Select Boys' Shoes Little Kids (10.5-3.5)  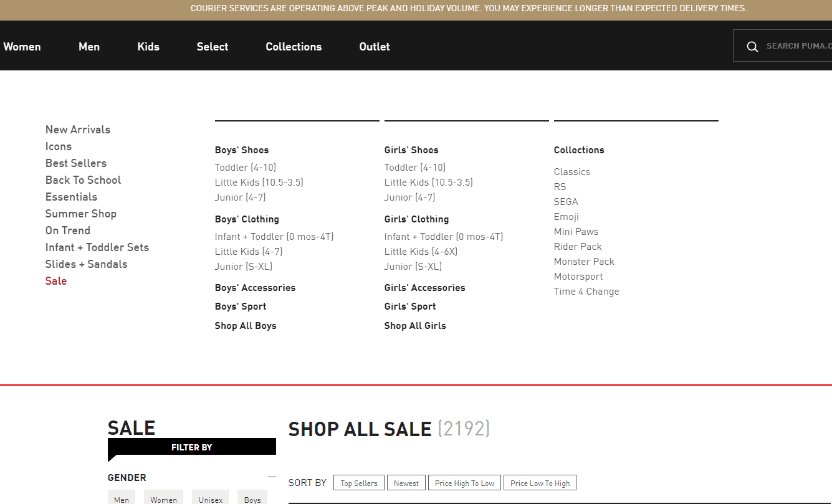(259, 183)
